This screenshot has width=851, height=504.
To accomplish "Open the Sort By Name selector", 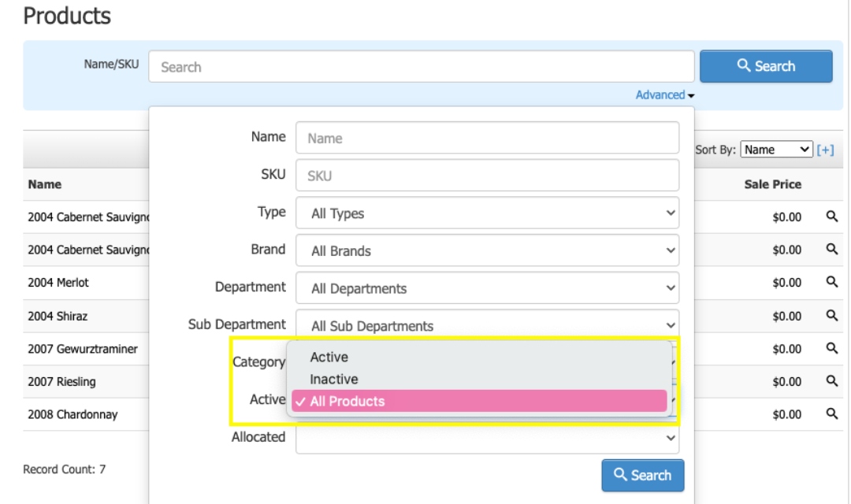I will click(776, 150).
